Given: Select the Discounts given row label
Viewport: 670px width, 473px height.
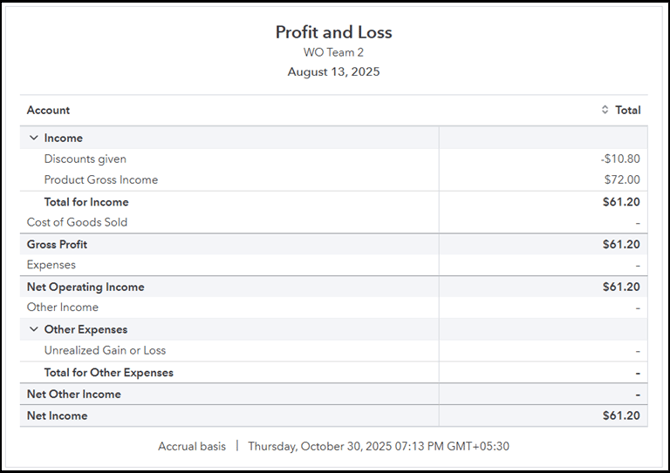Looking at the screenshot, I should pyautogui.click(x=85, y=159).
